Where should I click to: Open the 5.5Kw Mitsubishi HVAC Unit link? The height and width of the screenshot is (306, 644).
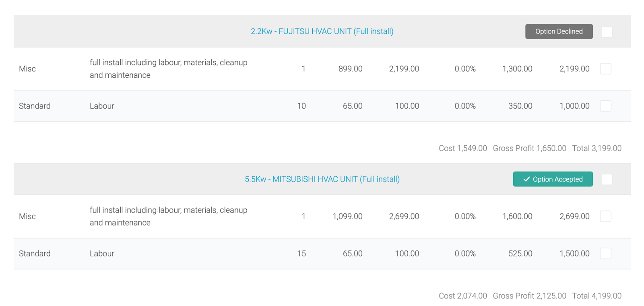tap(322, 179)
